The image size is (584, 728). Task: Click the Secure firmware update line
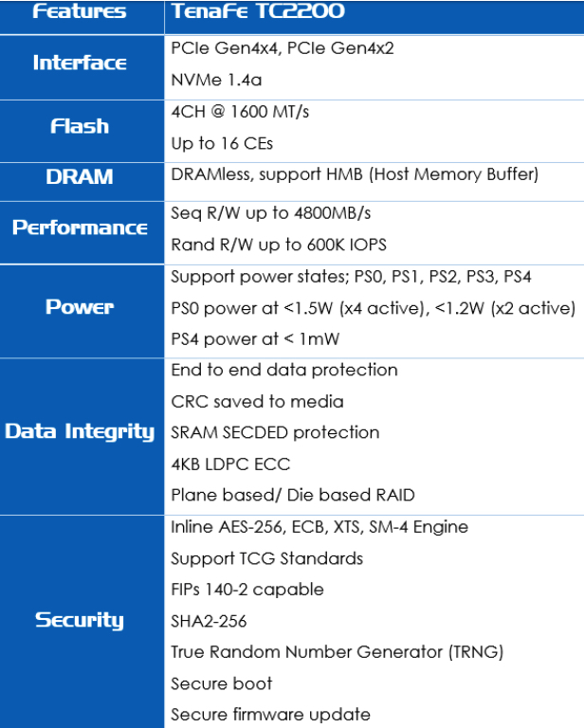pyautogui.click(x=270, y=715)
